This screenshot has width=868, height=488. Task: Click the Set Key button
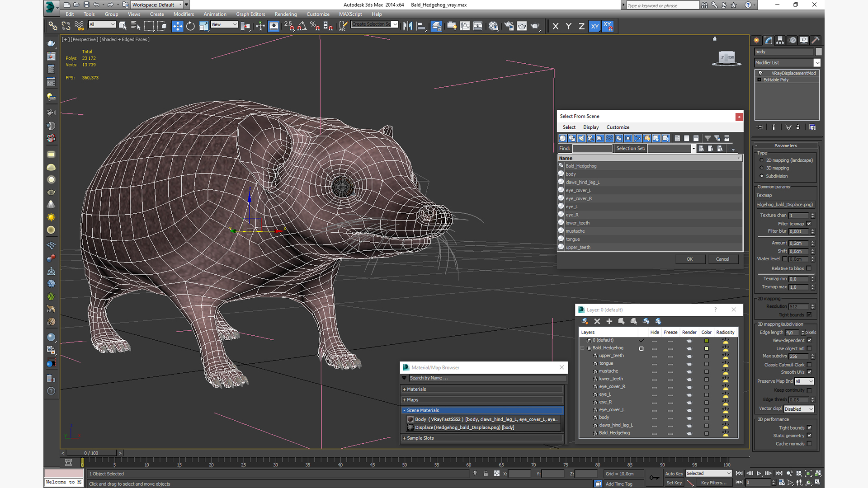tap(674, 483)
